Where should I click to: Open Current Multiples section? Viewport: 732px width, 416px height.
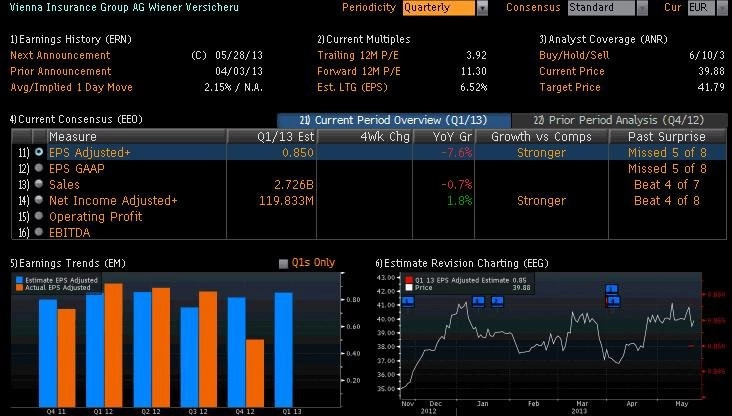pos(364,39)
